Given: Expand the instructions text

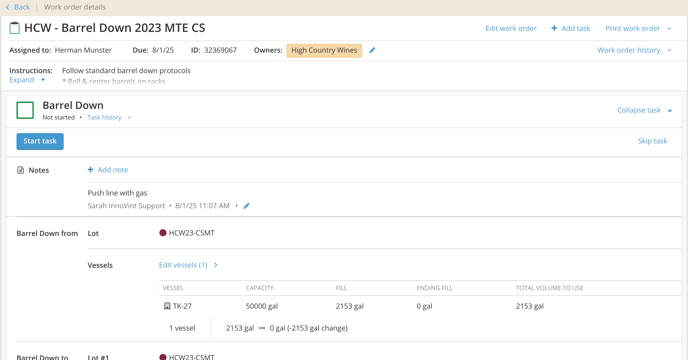Looking at the screenshot, I should [22, 80].
